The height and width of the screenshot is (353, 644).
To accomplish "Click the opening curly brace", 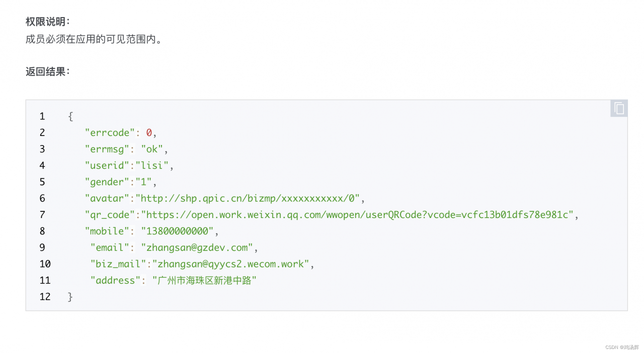I will tap(70, 116).
